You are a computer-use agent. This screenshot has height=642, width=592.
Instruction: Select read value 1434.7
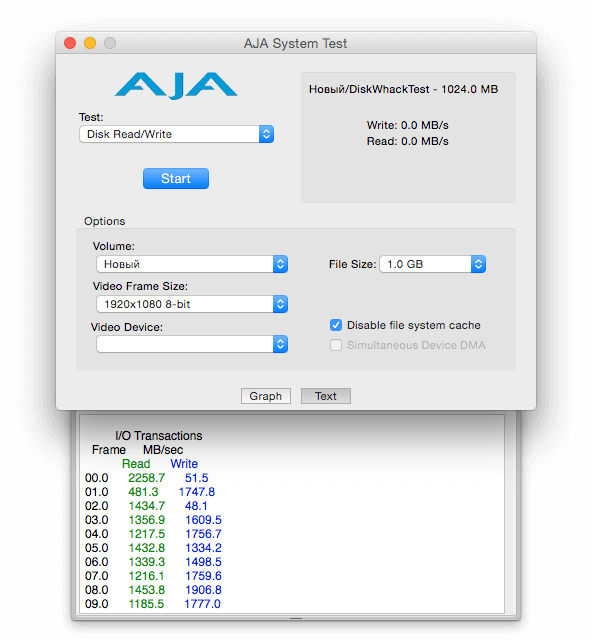(147, 506)
